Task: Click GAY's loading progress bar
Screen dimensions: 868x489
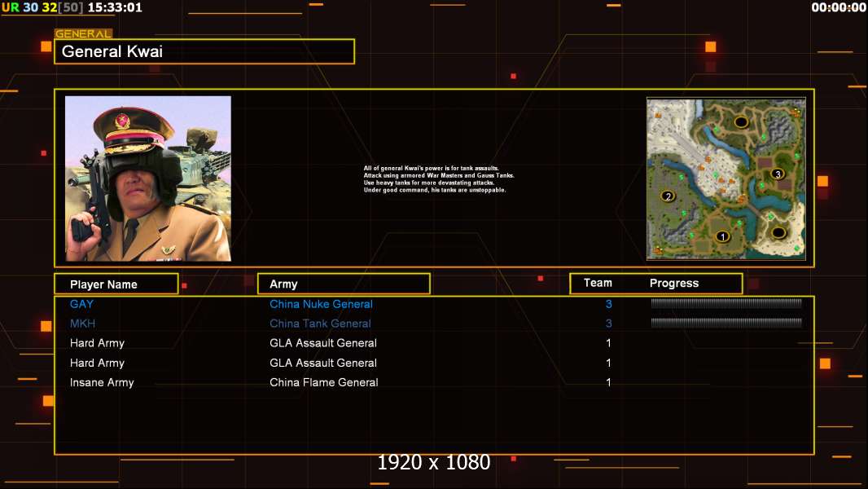Action: pos(726,303)
